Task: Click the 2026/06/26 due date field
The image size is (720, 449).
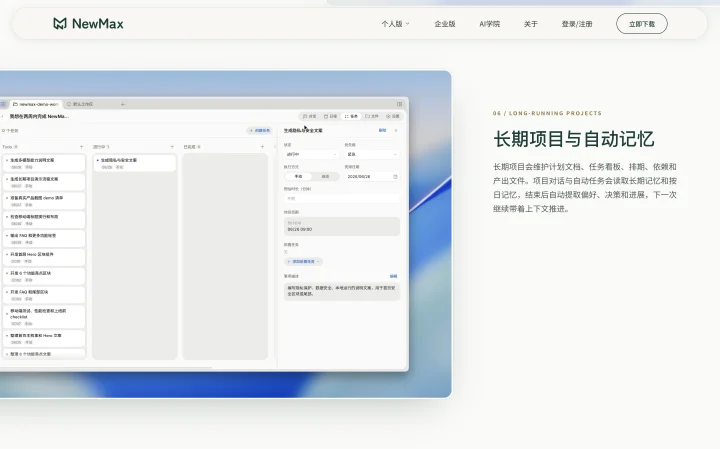Action: tap(372, 177)
